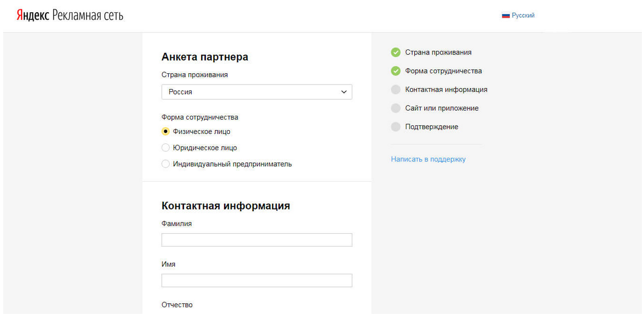Click the chevron arrow in Россия combo box
Screen dimensions: 644x316
344,92
